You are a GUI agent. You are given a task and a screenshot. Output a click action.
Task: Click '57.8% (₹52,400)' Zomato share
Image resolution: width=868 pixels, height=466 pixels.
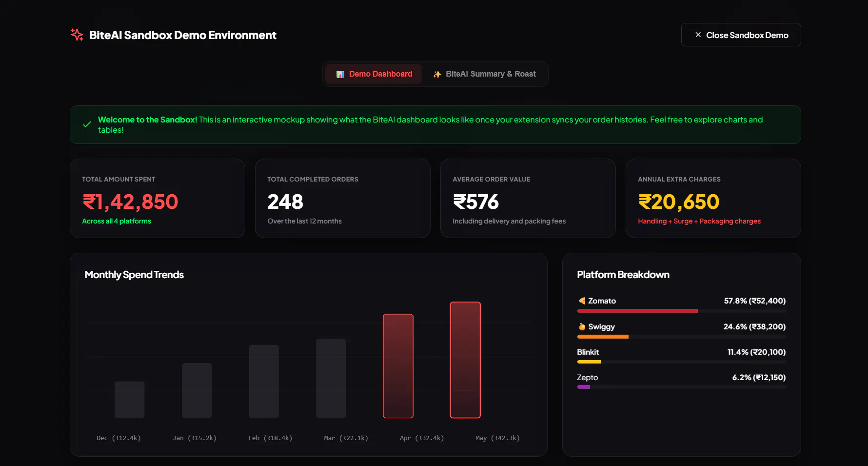click(755, 301)
